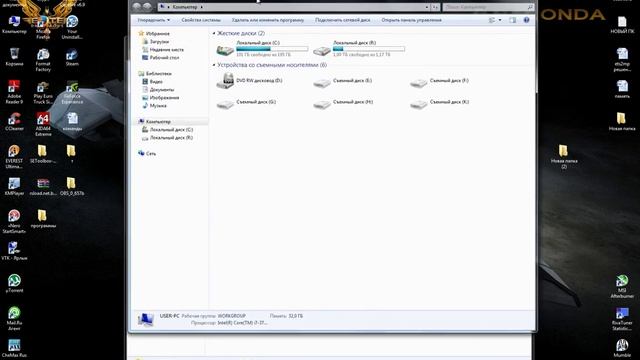Open Adobe Reader 9 desktop shortcut
The width and height of the screenshot is (640, 360).
(x=14, y=92)
